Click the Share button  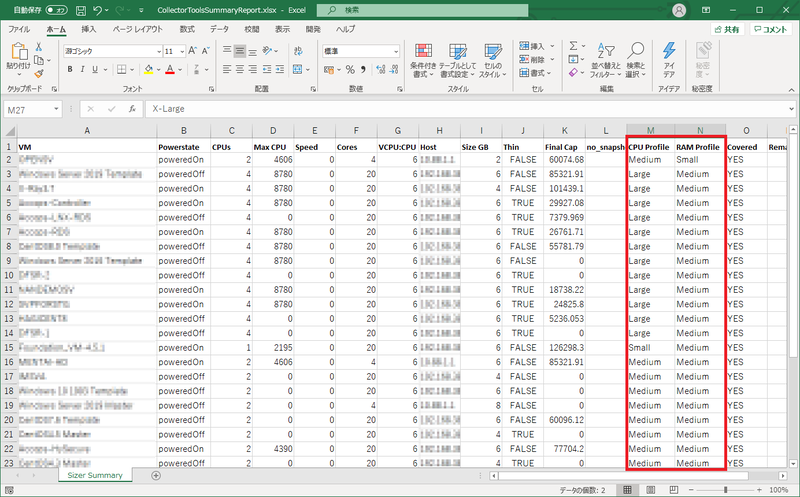727,30
